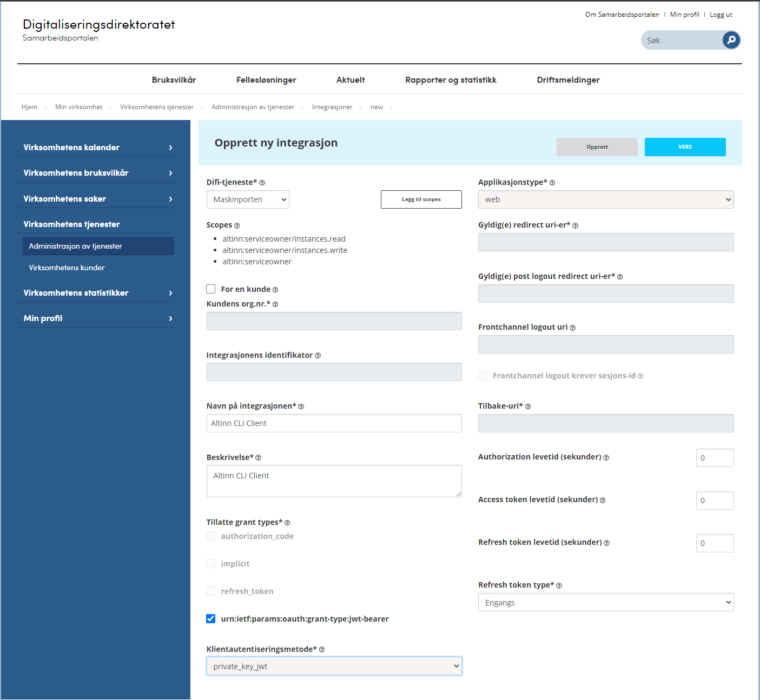Show help for Navn på integrasjonen
Image resolution: width=760 pixels, height=700 pixels.
[301, 406]
